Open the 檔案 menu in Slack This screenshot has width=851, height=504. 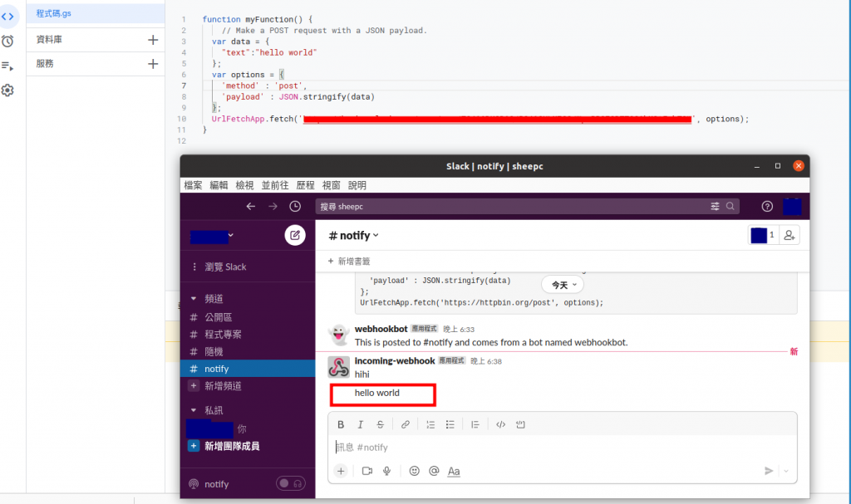coord(193,185)
